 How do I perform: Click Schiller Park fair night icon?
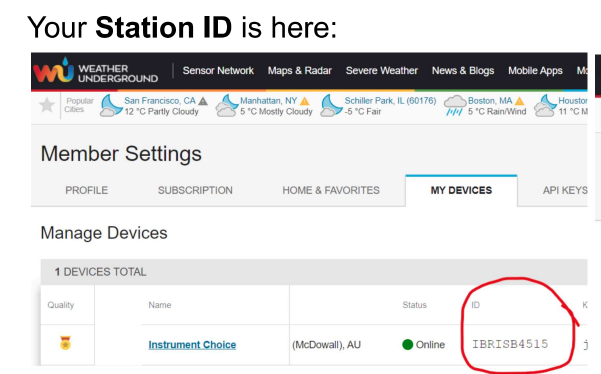click(x=331, y=105)
